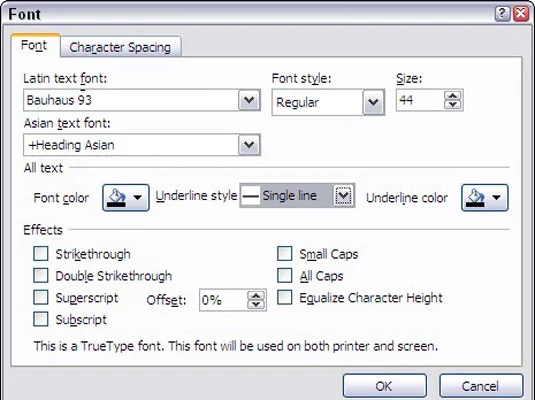Open the Latin text font dropdown arrow
The height and width of the screenshot is (400, 535).
(x=249, y=100)
